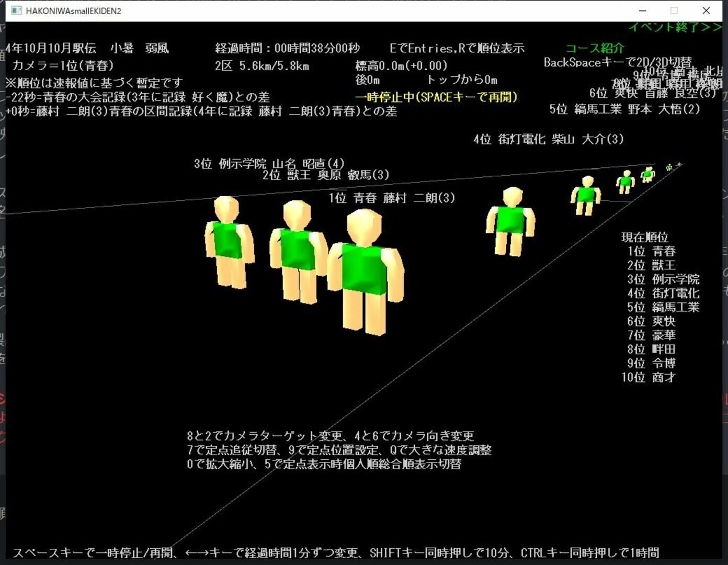728x565 pixels.
Task: Click the EでEntries,Rで順位表示 hint
Action: click(458, 48)
